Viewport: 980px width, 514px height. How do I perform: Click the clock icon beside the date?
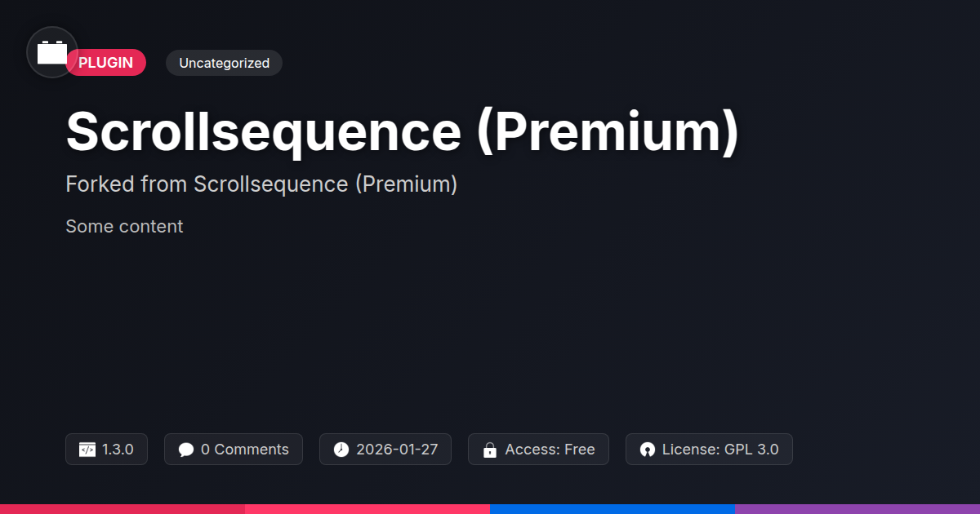click(x=341, y=450)
